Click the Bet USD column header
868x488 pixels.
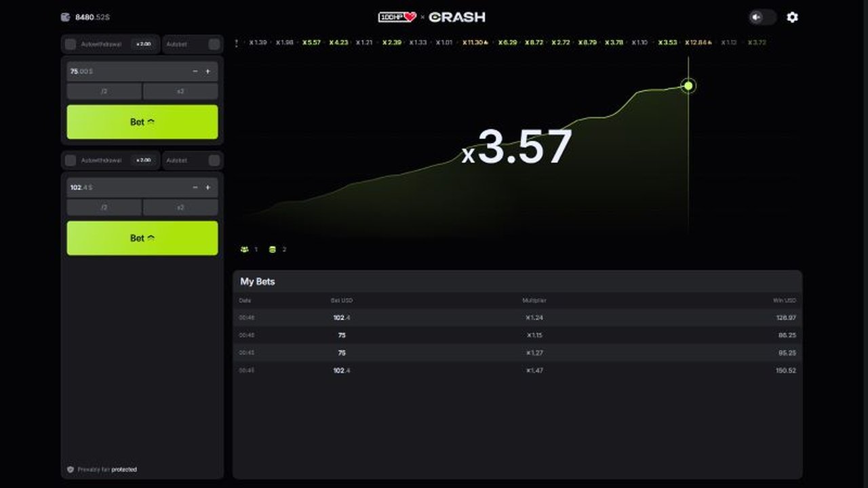(x=341, y=300)
